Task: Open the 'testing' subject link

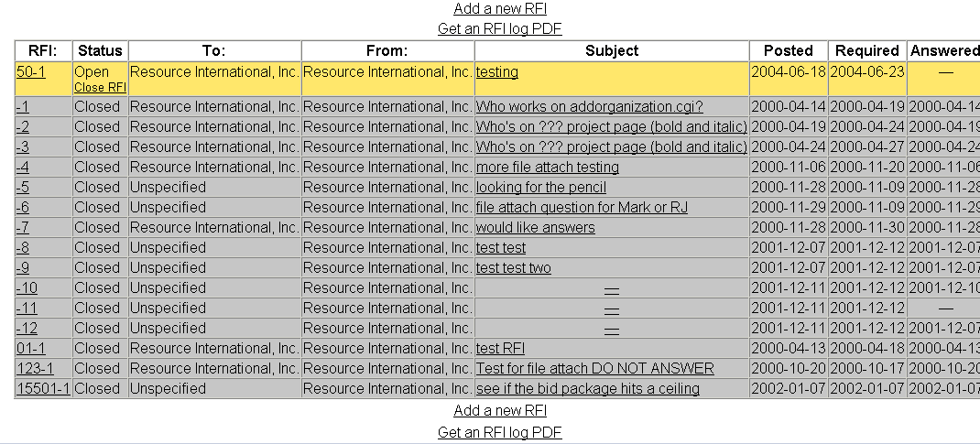Action: click(497, 71)
